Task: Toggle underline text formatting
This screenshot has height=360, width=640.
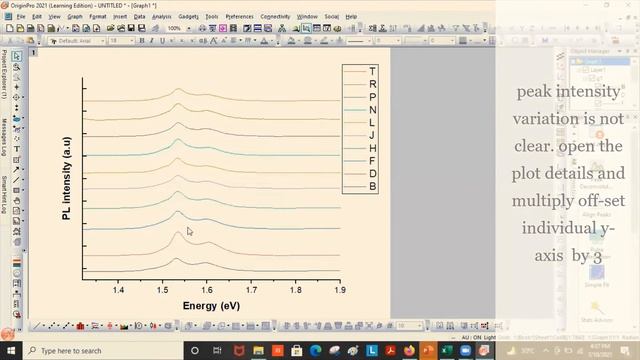Action: click(x=162, y=41)
